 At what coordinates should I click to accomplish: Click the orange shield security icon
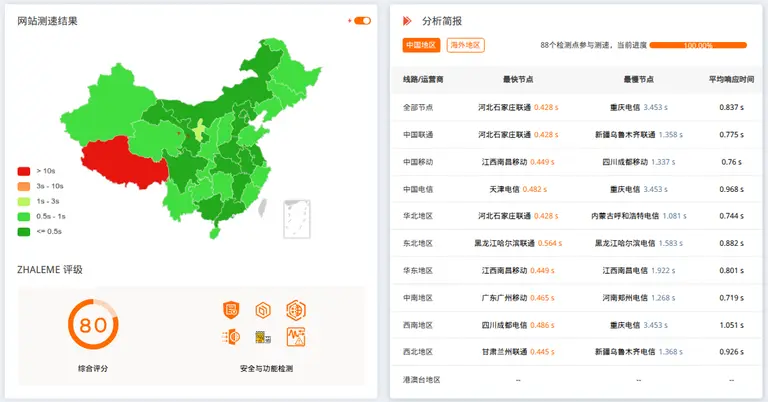click(x=231, y=310)
